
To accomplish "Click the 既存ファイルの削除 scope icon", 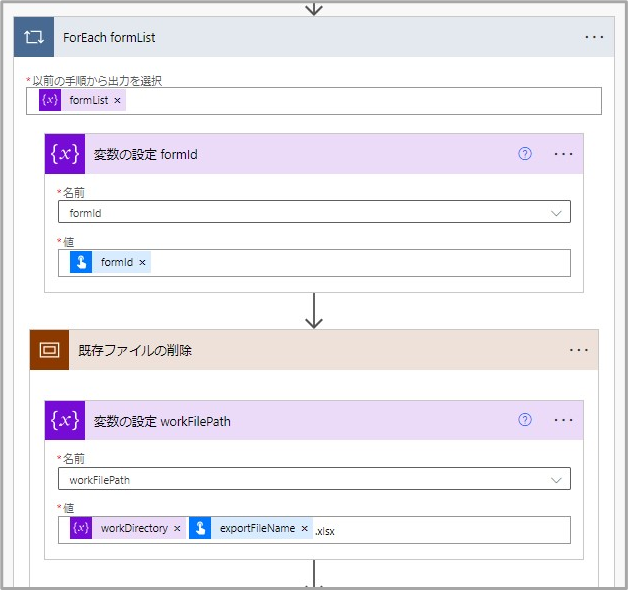I will (x=49, y=350).
